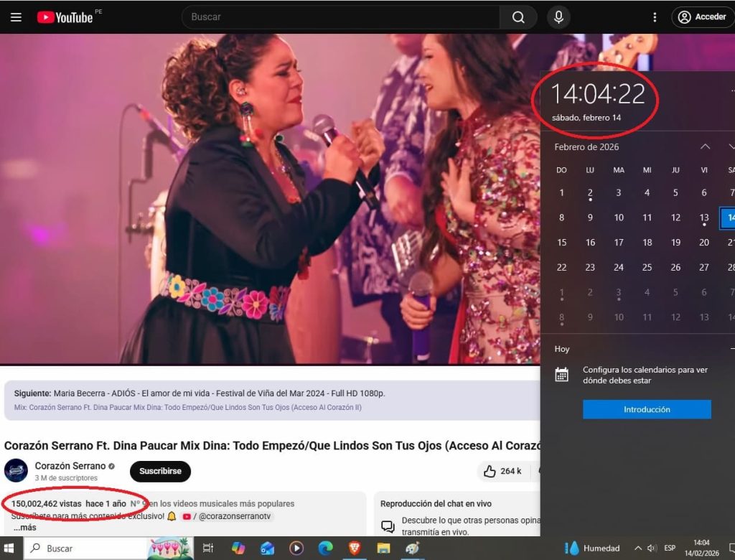Expand video description with '...más'
This screenshot has height=560, width=735.
point(24,528)
